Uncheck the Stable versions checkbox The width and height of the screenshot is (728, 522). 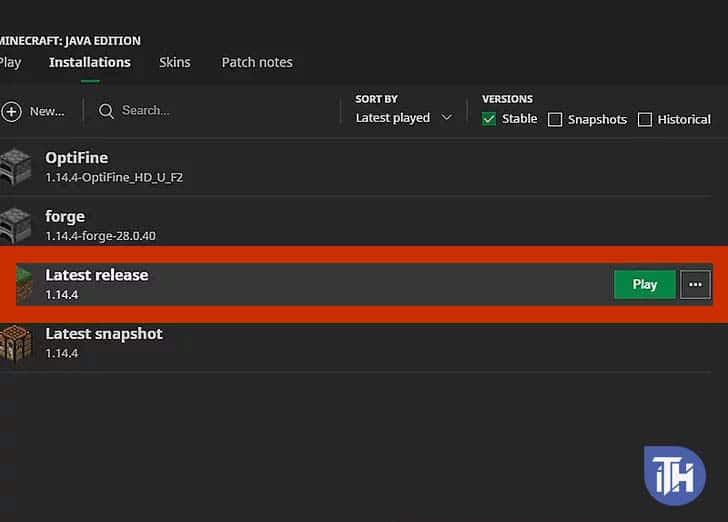[x=489, y=119]
